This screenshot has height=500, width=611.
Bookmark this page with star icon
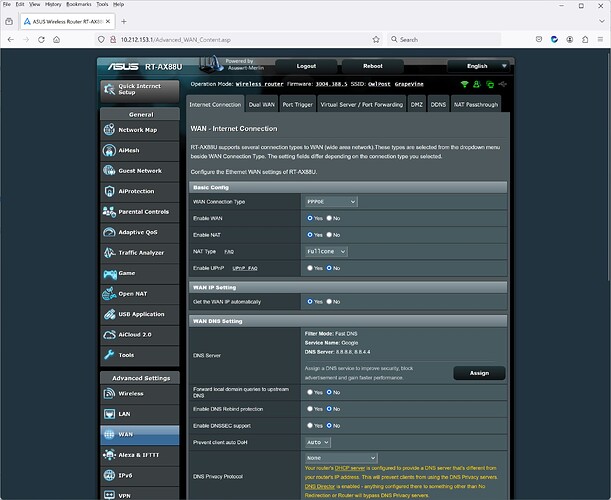click(x=376, y=40)
